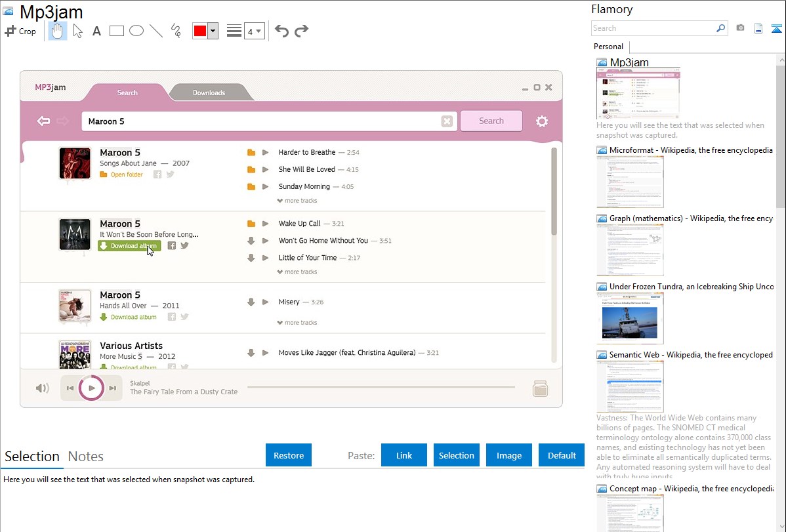
Task: Expand more tracks under Hands All Over
Action: [297, 322]
